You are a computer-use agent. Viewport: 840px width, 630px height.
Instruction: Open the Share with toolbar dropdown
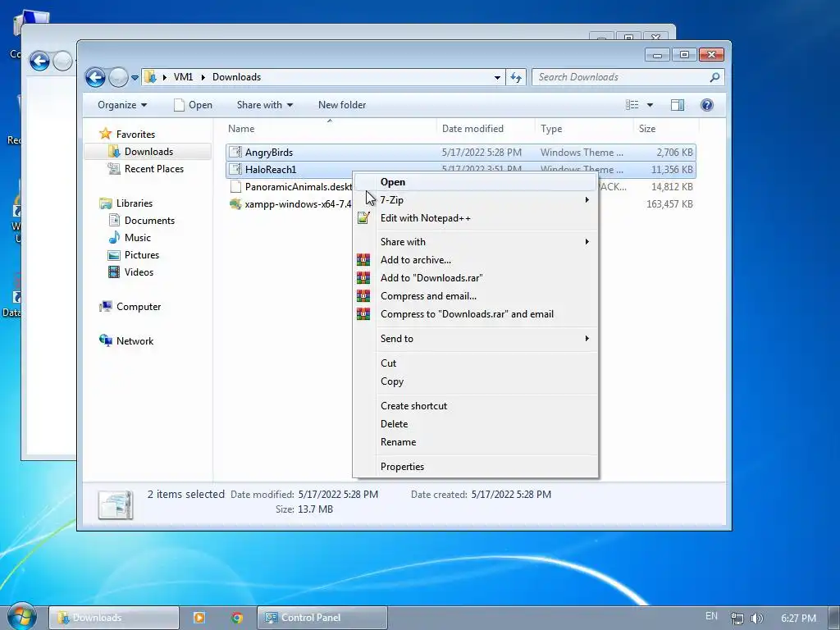(265, 105)
